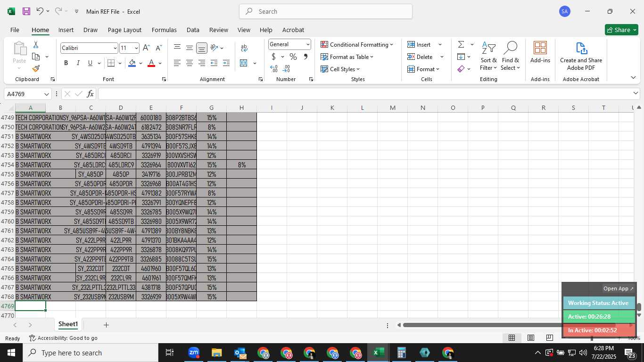Click Open App in status widget
Viewport: 644px width, 362px height.
(x=619, y=288)
